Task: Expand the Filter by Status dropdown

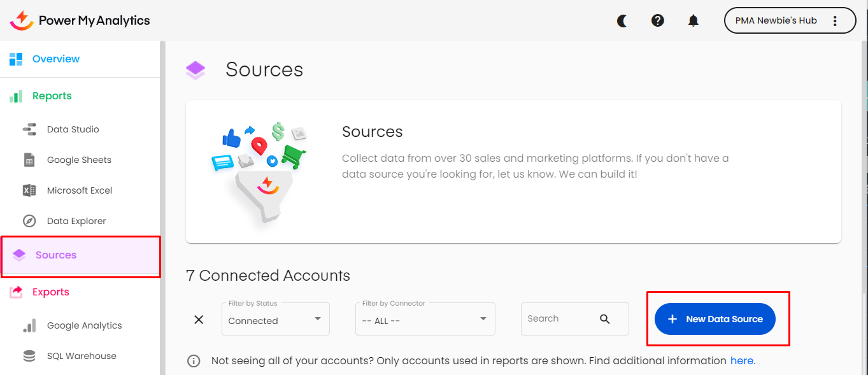Action: click(x=276, y=320)
